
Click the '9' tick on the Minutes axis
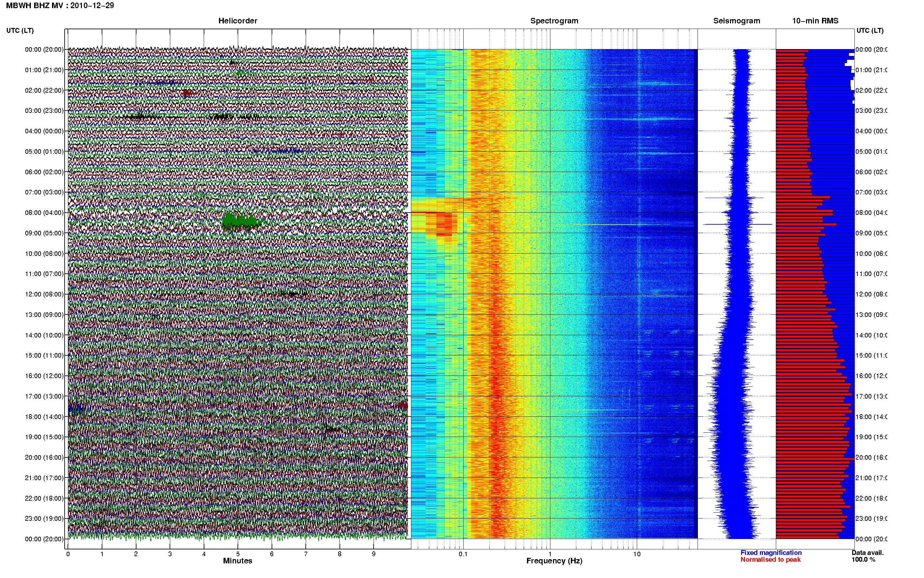(374, 554)
